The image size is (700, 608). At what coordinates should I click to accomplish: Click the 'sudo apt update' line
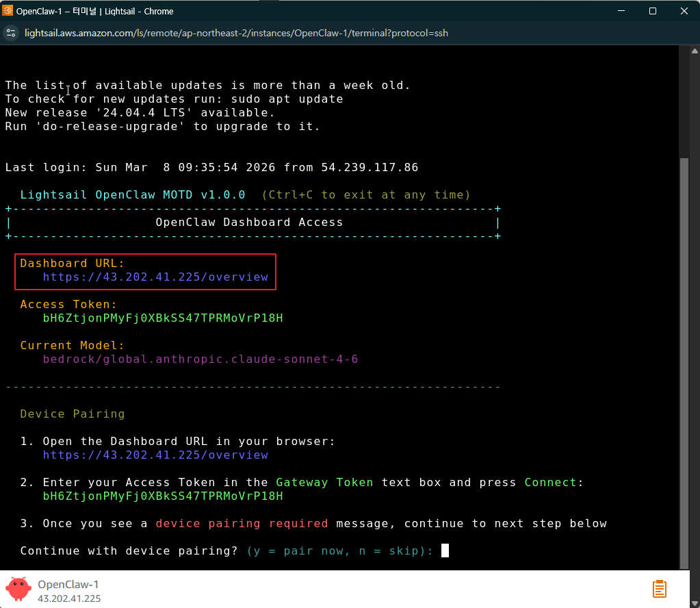tap(174, 99)
